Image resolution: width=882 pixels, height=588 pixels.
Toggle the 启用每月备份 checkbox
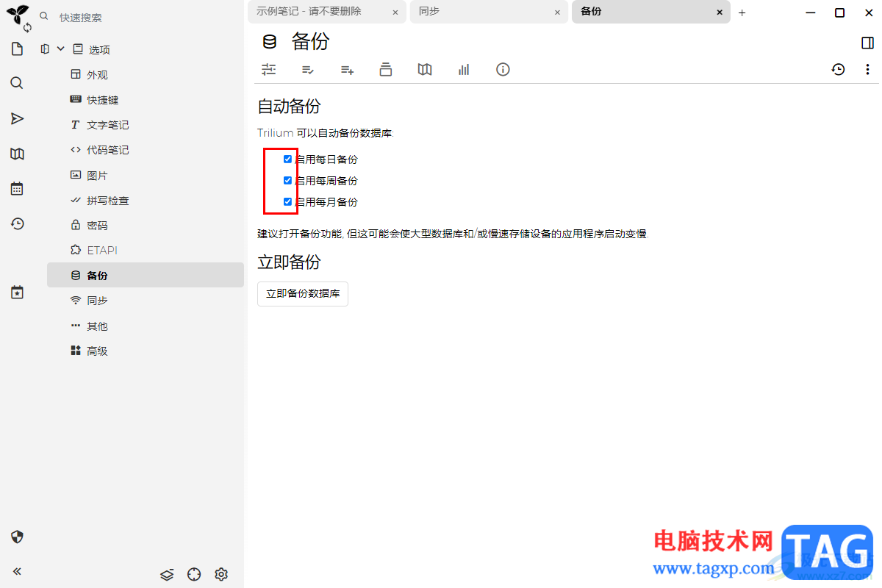(287, 201)
